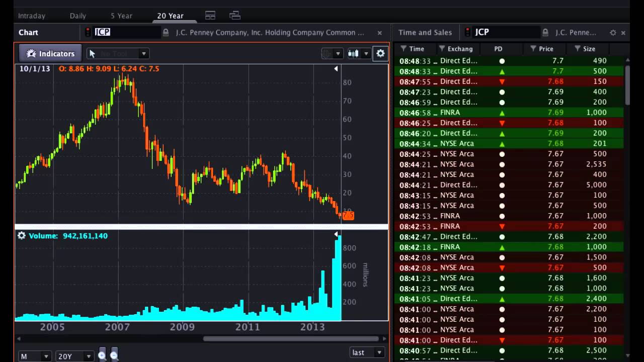This screenshot has height=362, width=644.
Task: Click the tile windows layout icon
Action: click(210, 16)
